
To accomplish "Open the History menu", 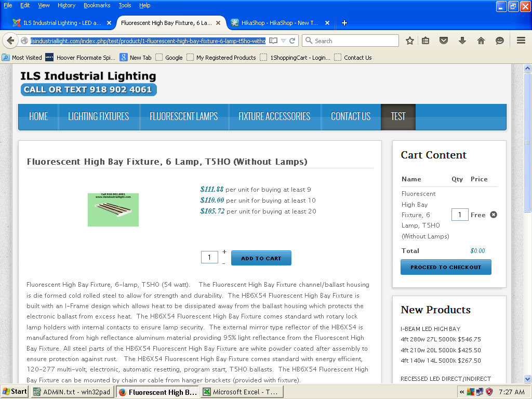I will point(66,5).
